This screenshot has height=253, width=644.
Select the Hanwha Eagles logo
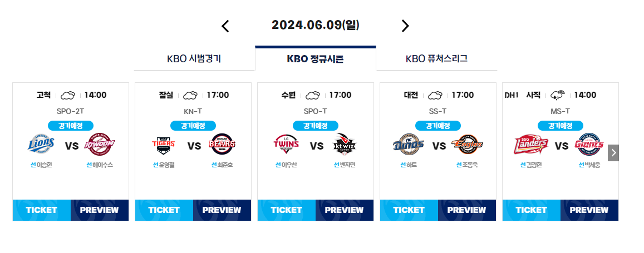point(466,145)
